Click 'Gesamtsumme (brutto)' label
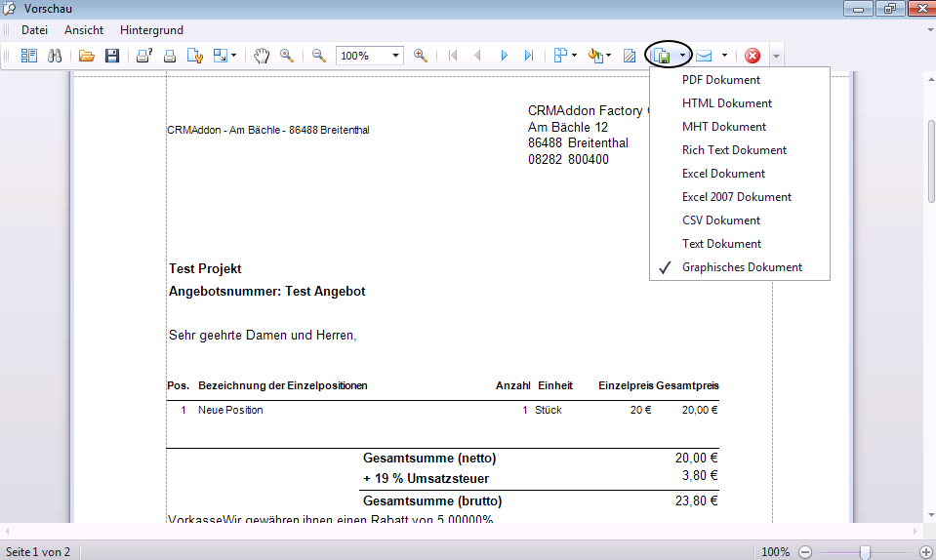Viewport: 936px width, 560px height. tap(432, 500)
